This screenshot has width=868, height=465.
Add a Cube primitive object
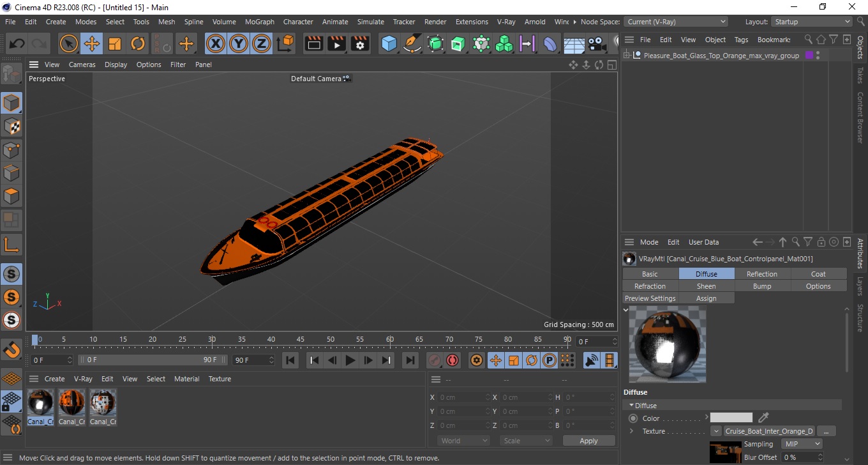[x=389, y=44]
